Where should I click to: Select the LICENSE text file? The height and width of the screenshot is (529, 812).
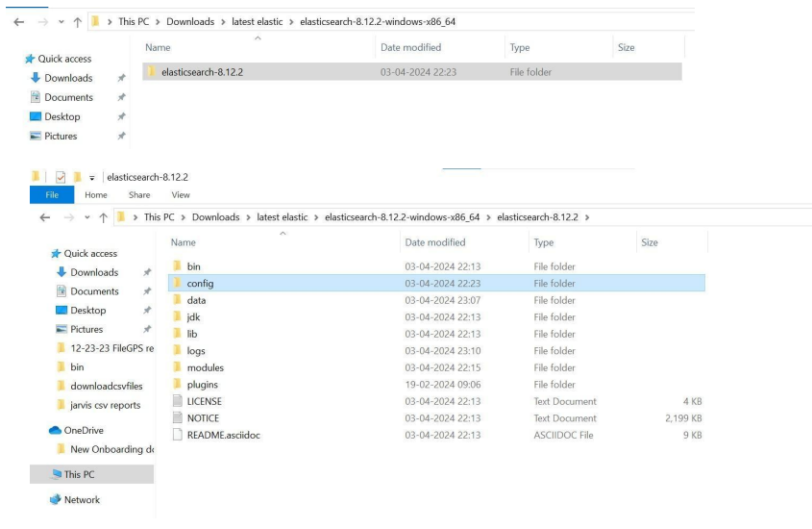(436, 401)
